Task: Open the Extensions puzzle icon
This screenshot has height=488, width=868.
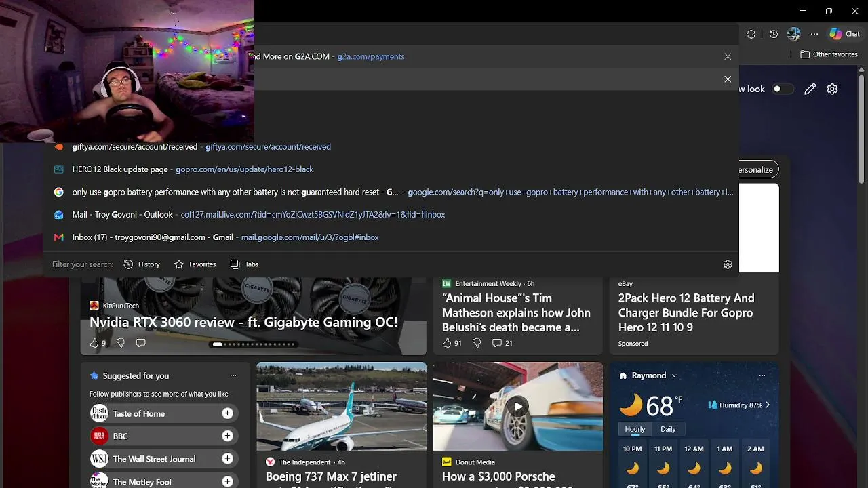Action: (x=751, y=34)
